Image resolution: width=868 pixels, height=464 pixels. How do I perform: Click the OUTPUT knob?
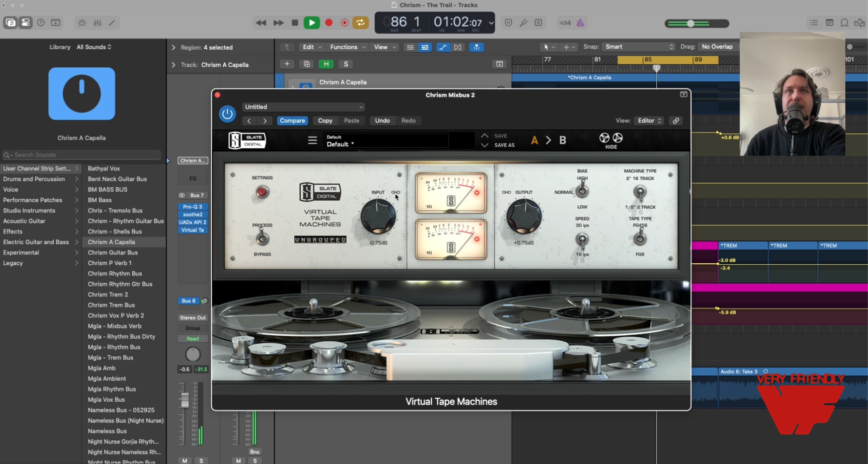click(x=524, y=216)
